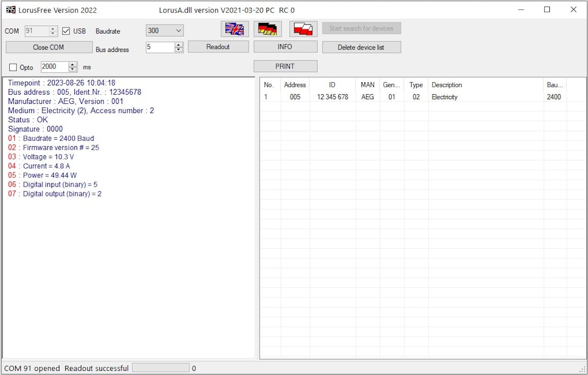This screenshot has height=375, width=588.
Task: Click the LorusFree app icon in title bar
Action: [x=11, y=10]
